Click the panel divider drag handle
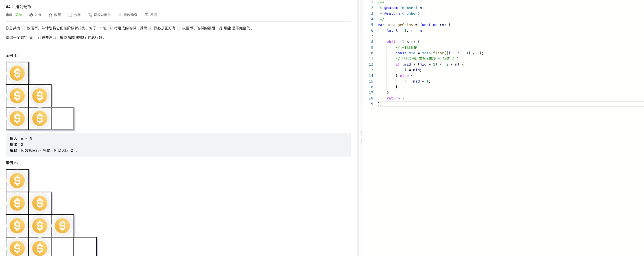The width and height of the screenshot is (644, 256). (361, 138)
